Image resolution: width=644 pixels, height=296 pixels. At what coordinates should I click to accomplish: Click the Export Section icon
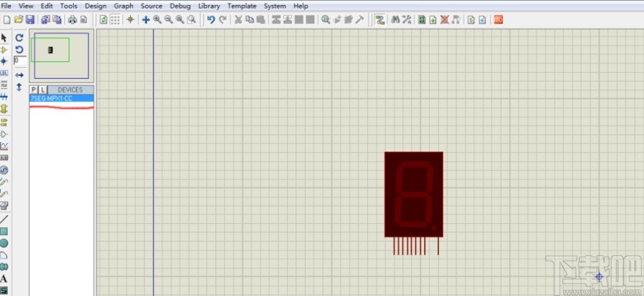click(x=57, y=20)
